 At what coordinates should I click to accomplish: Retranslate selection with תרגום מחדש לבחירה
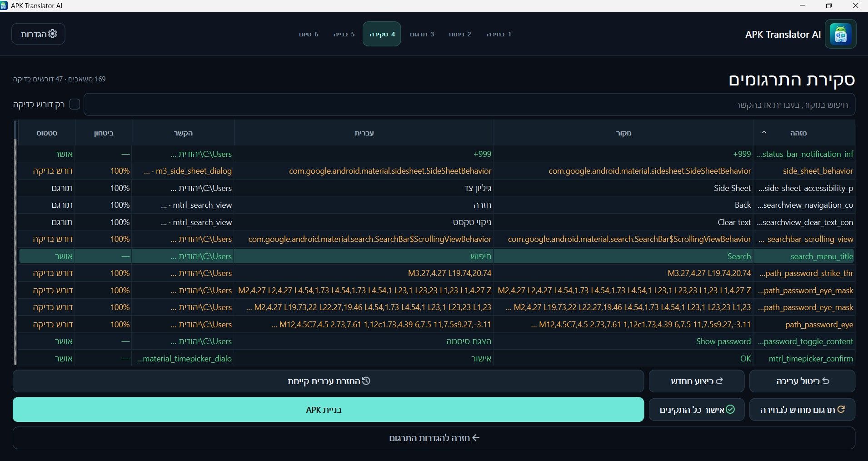coord(802,410)
